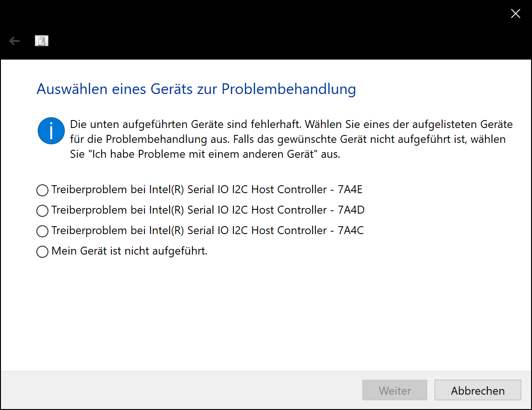Click the 'Treiberproblem ... 7A4C' option label

[208, 230]
